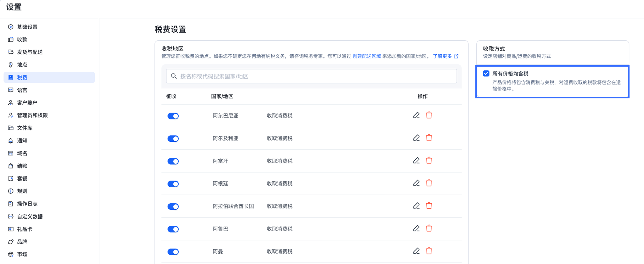Image resolution: width=644 pixels, height=264 pixels.
Task: Click the 创建配送区域 link
Action: coord(367,56)
